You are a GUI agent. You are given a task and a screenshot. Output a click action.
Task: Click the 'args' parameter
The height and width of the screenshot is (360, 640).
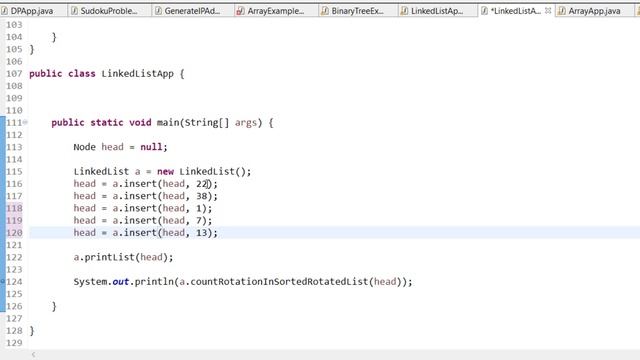(x=246, y=123)
